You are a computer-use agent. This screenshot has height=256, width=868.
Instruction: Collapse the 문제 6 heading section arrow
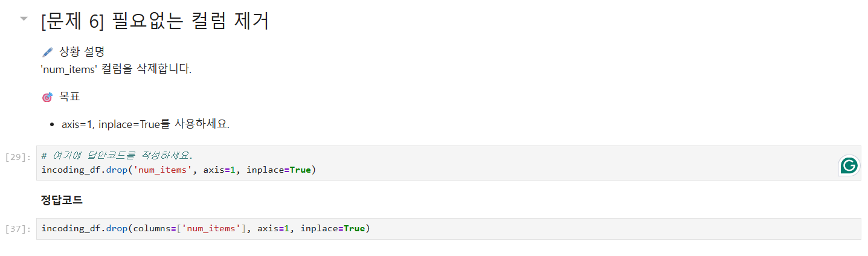pos(24,19)
